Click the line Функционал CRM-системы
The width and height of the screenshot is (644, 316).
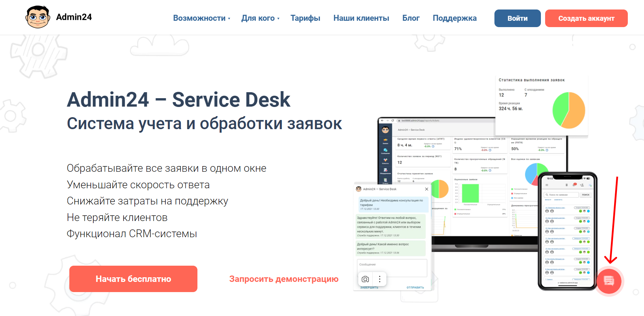tap(132, 234)
